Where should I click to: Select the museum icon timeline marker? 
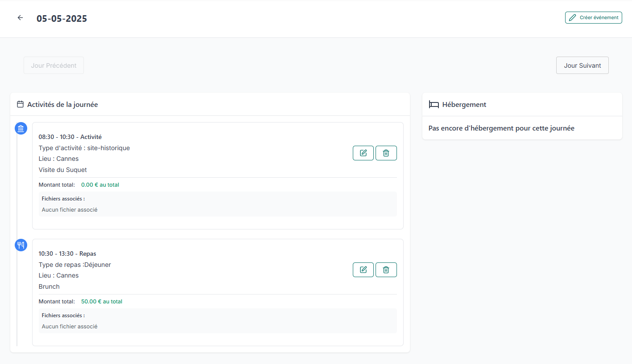pyautogui.click(x=21, y=129)
